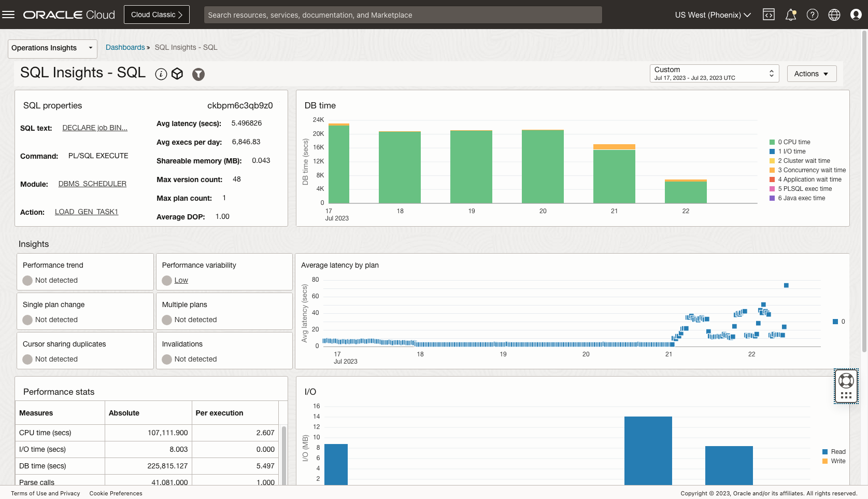Click the cube resource icon beside title

177,74
